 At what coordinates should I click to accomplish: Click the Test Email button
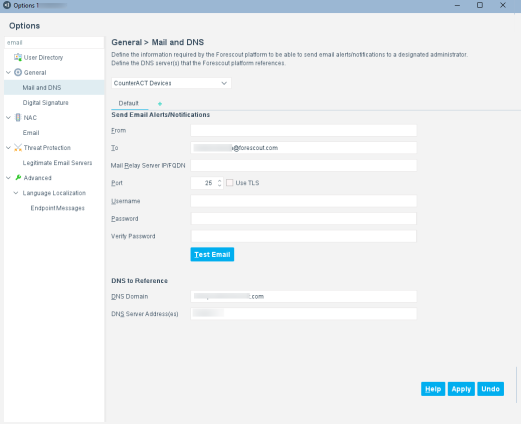coord(212,255)
